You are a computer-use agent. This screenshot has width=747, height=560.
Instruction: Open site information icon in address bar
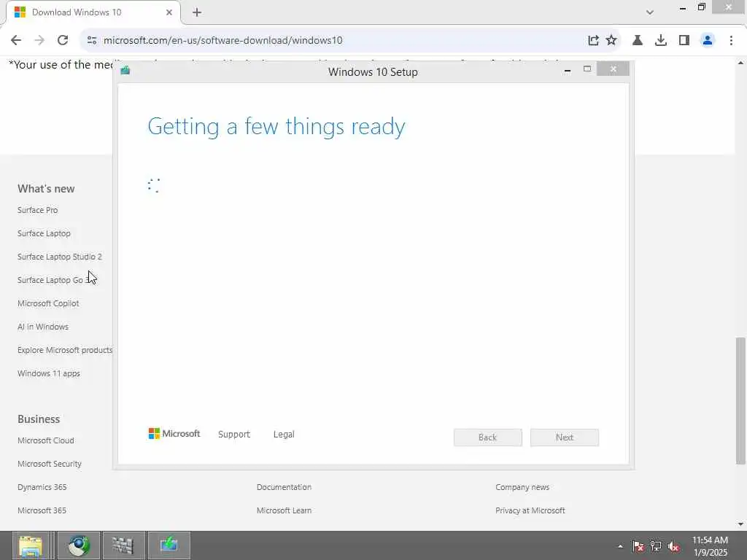92,41
